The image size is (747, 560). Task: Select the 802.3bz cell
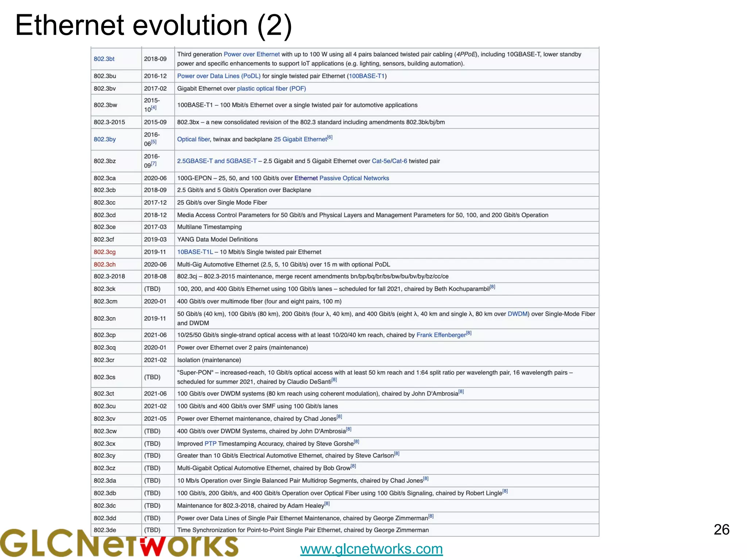pyautogui.click(x=116, y=161)
